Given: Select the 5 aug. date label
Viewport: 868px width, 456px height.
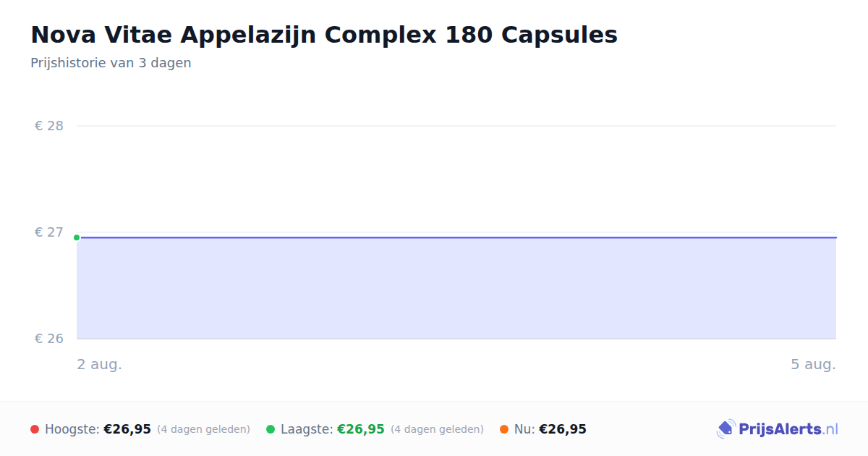Looking at the screenshot, I should [813, 364].
